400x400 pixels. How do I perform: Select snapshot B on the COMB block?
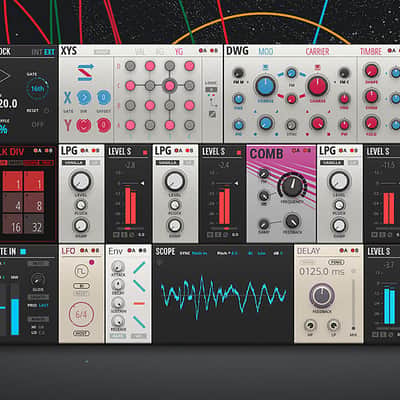307,151
